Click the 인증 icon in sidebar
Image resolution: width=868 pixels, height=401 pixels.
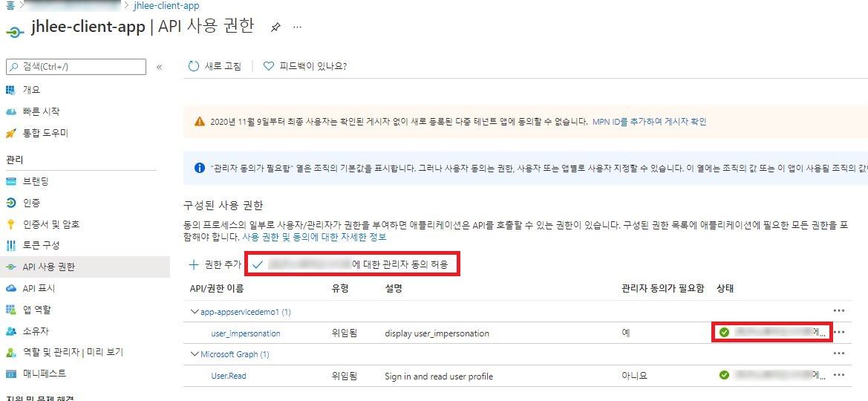point(10,203)
